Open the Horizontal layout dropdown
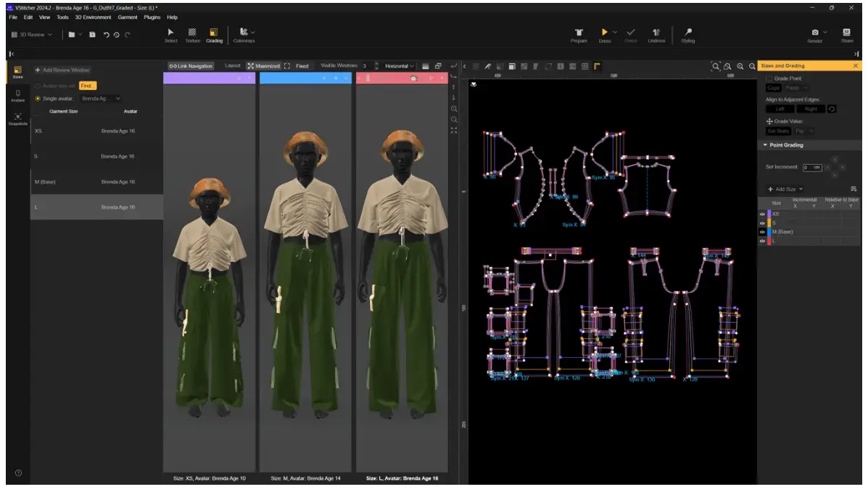 pyautogui.click(x=400, y=66)
